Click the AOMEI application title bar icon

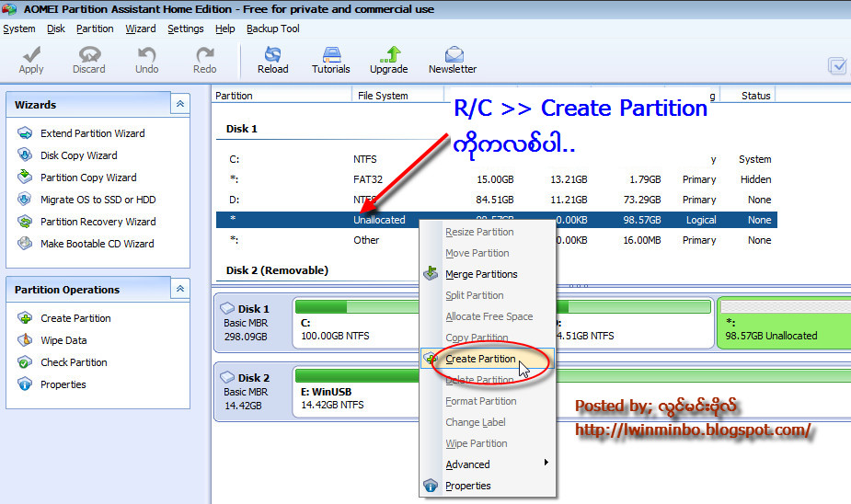pos(10,9)
